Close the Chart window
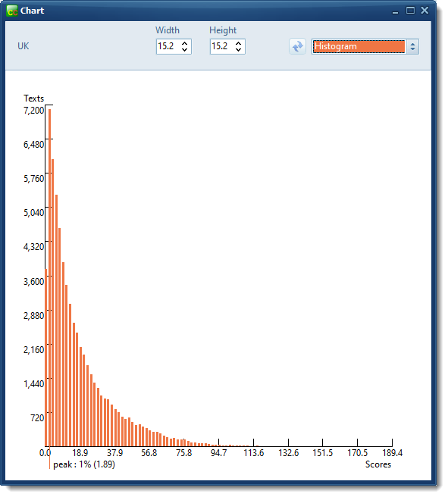 click(x=425, y=11)
